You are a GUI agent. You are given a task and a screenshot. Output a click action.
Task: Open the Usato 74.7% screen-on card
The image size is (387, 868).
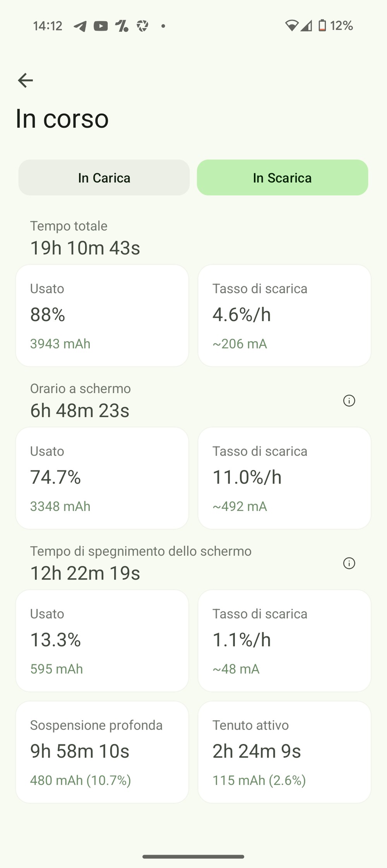coord(102,478)
